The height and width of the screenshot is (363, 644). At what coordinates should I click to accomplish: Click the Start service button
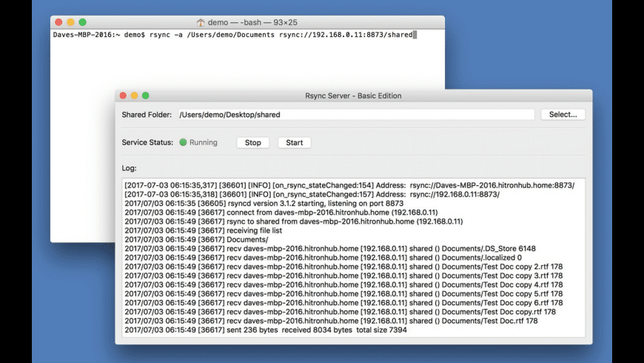pyautogui.click(x=294, y=143)
